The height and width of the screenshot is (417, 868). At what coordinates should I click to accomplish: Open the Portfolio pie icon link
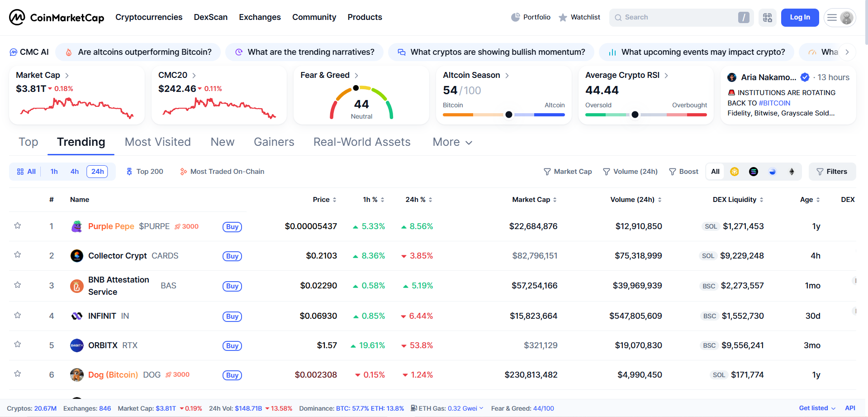point(531,17)
